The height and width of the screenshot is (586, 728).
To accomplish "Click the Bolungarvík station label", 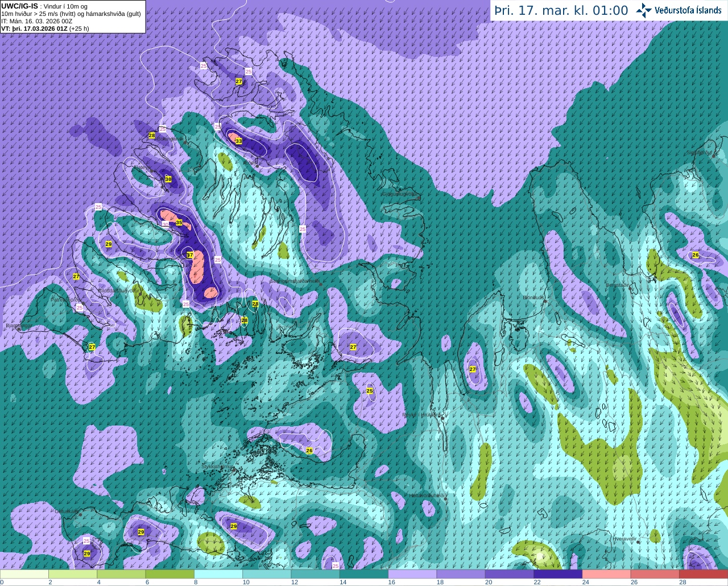I will coord(170,139).
